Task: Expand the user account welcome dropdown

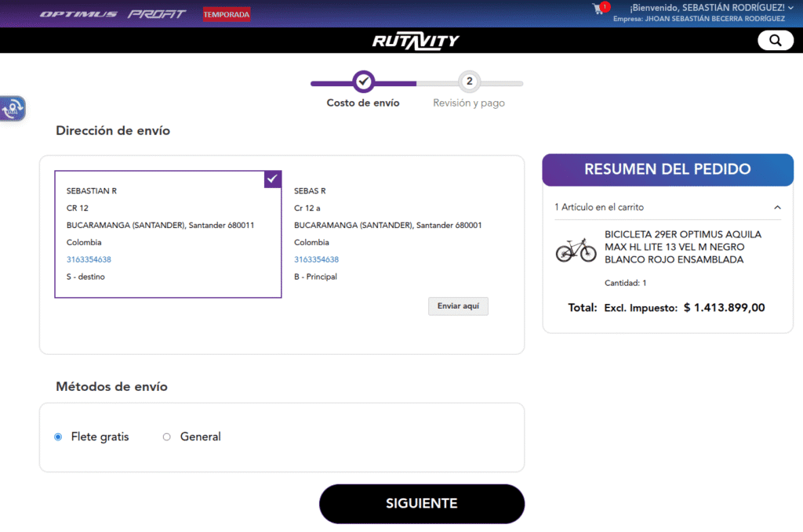Action: coord(790,8)
